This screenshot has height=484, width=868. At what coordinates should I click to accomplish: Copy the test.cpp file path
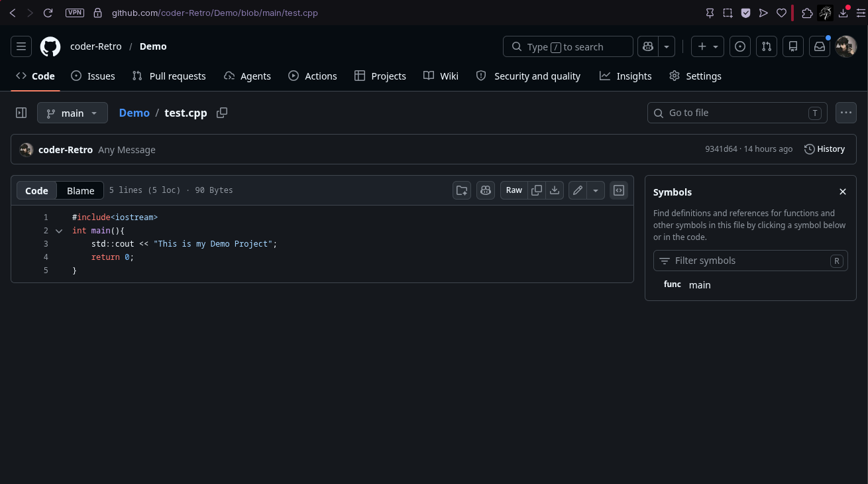tap(222, 113)
